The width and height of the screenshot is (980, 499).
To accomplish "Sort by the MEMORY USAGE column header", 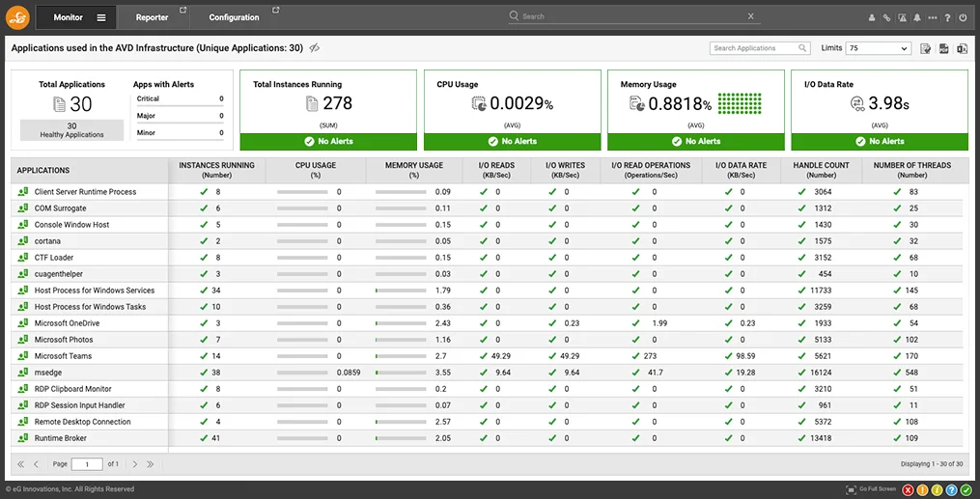I will click(414, 170).
